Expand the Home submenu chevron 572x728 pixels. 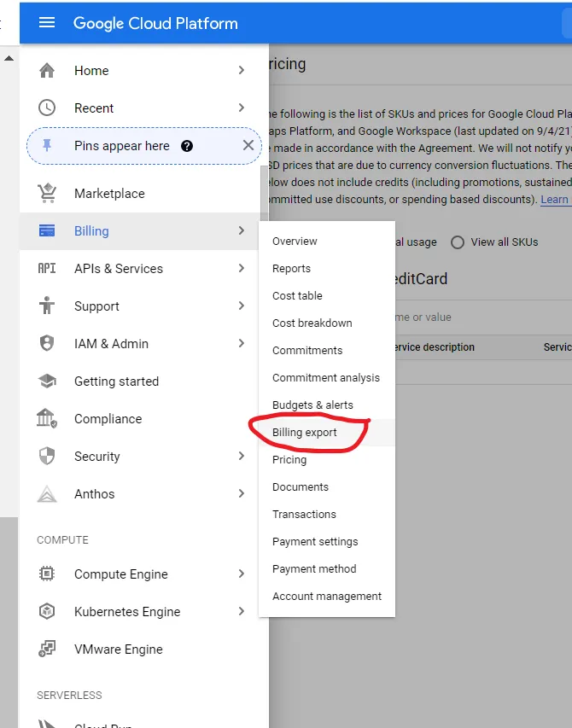click(x=241, y=70)
